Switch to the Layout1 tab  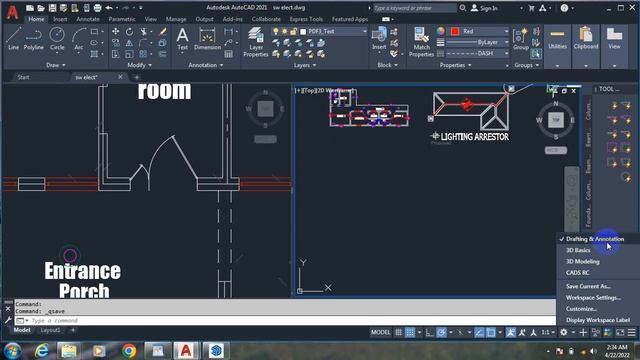(x=50, y=330)
